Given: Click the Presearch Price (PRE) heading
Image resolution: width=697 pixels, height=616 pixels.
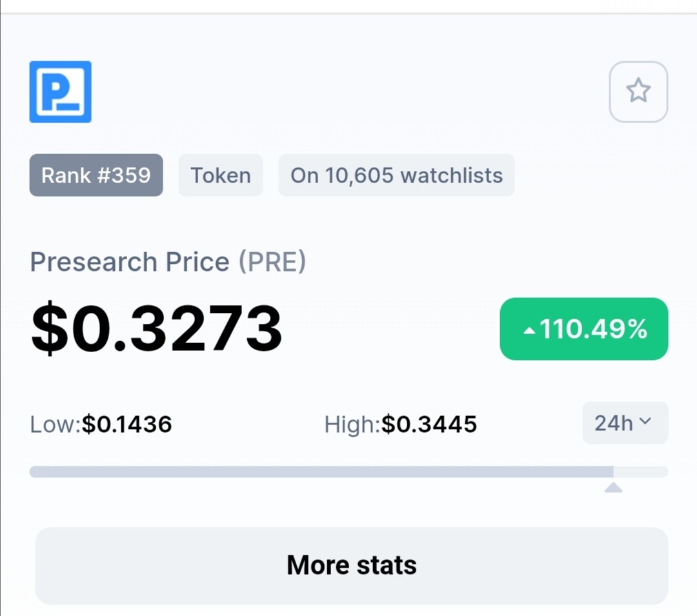Looking at the screenshot, I should coord(168,262).
